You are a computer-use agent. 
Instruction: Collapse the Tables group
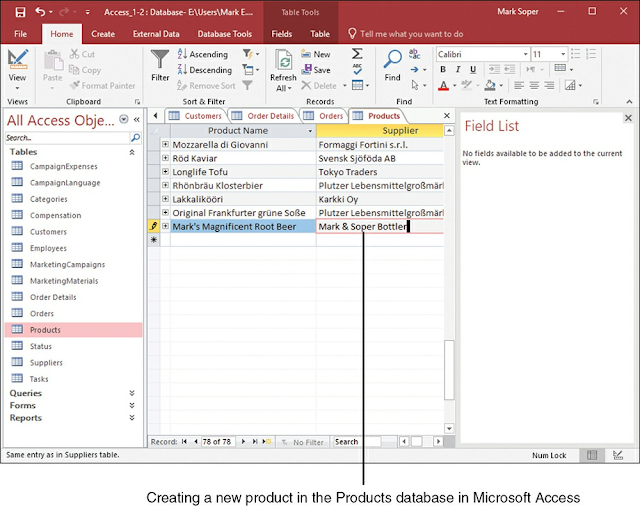click(132, 152)
